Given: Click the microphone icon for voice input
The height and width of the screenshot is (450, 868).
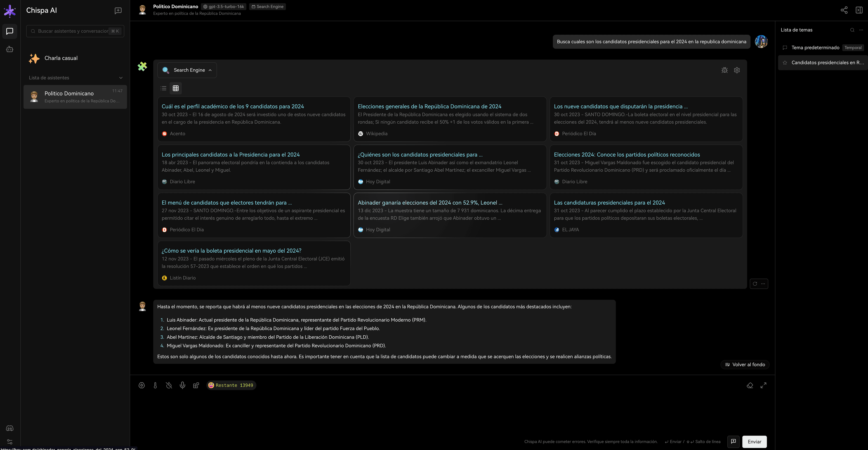Looking at the screenshot, I should coord(182,385).
